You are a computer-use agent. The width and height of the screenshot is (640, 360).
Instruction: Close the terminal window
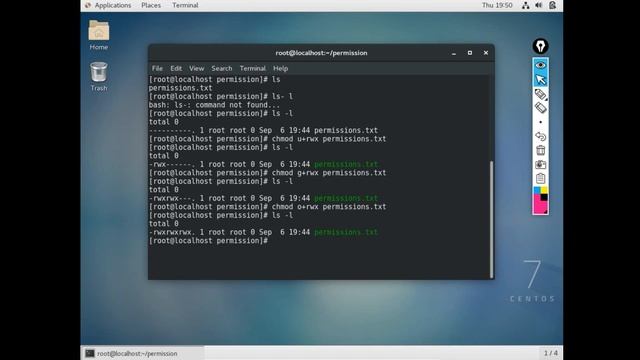coord(486,53)
